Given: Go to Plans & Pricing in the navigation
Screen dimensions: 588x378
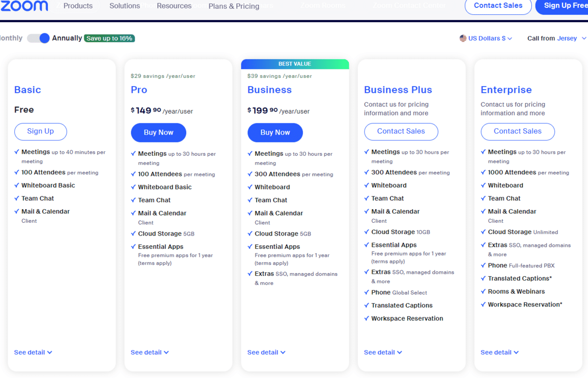Looking at the screenshot, I should (234, 6).
